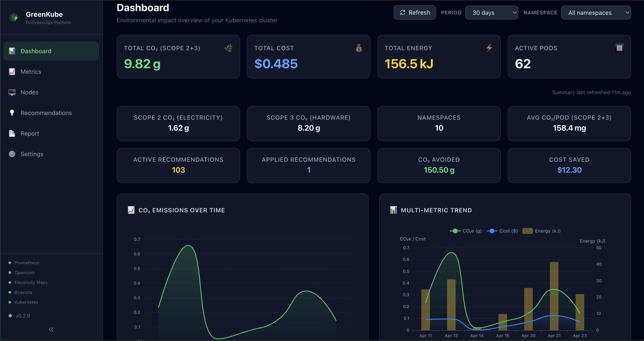Click the Energy (kJ) legend brown swatch
Screen dimensions: 644x341
pyautogui.click(x=528, y=231)
